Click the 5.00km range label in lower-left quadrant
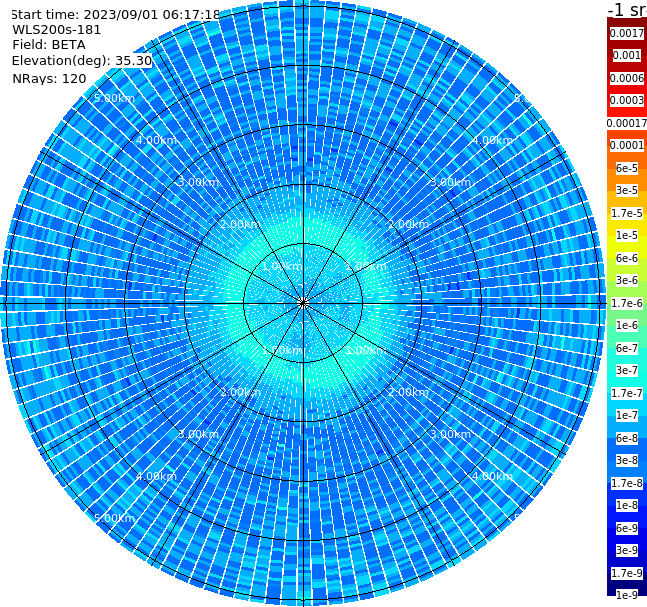The width and height of the screenshot is (647, 607). click(114, 518)
